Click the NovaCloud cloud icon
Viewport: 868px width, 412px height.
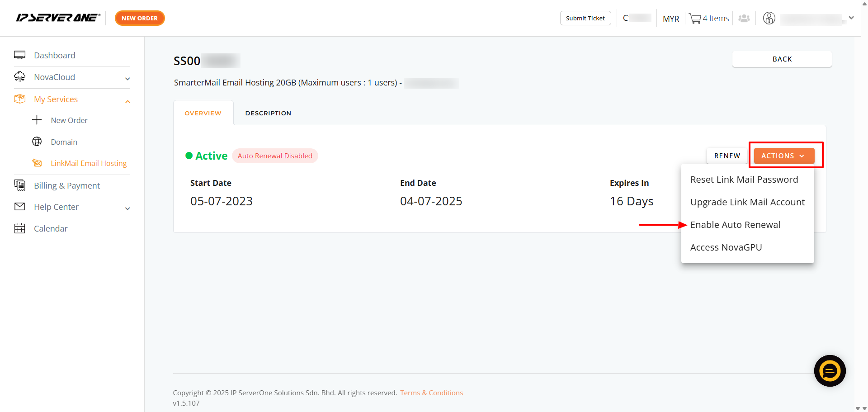(19, 77)
